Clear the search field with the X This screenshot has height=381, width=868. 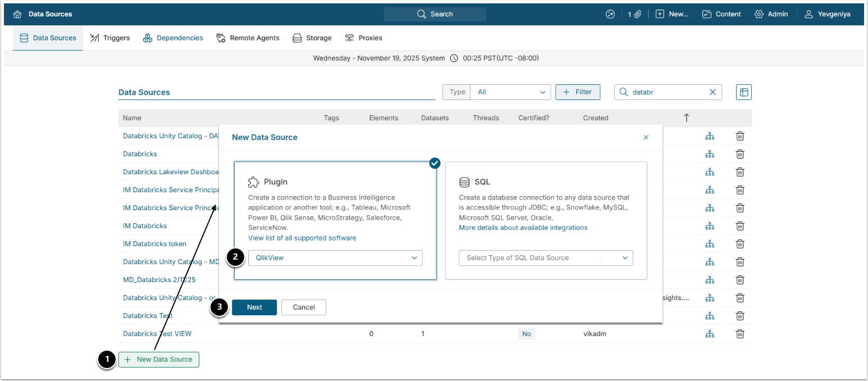click(712, 92)
